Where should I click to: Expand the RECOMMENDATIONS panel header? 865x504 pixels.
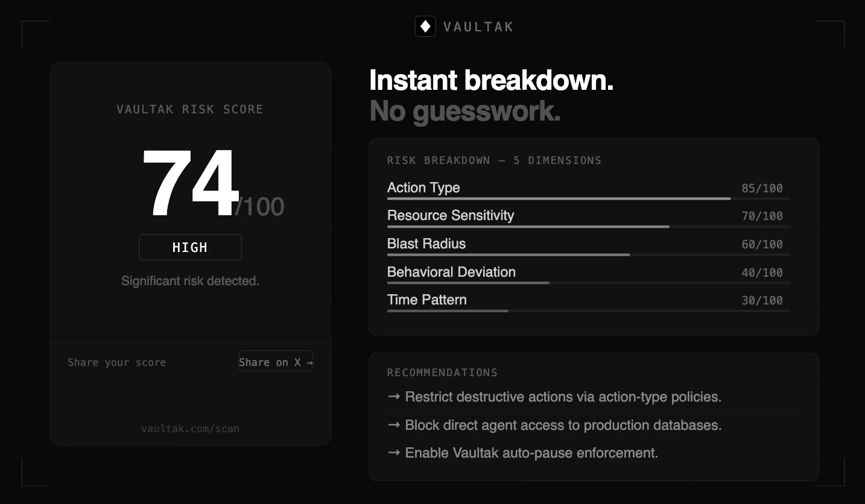(x=442, y=373)
